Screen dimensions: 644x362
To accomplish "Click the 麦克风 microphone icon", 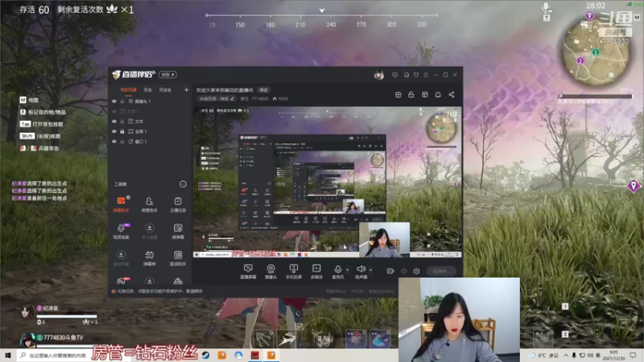I will pyautogui.click(x=337, y=269).
